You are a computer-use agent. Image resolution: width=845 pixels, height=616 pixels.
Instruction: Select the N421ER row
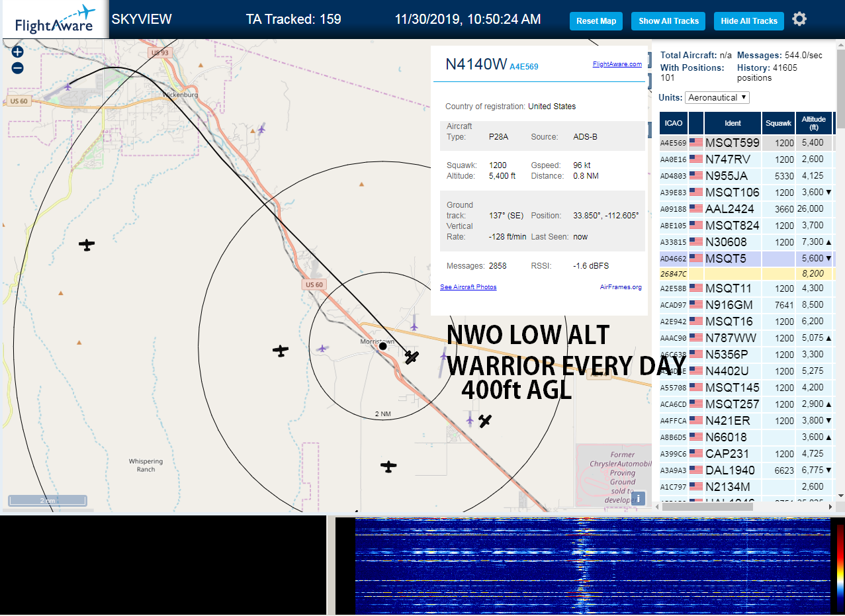coord(746,421)
